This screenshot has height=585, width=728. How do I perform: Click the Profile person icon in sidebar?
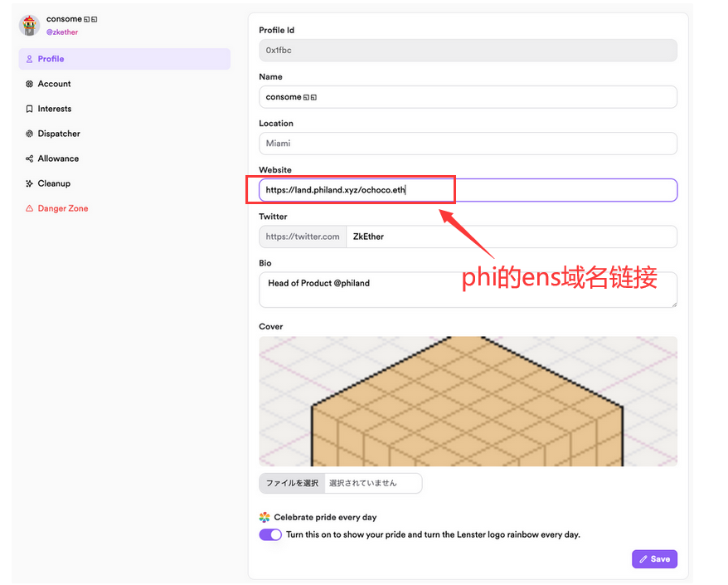tap(30, 59)
